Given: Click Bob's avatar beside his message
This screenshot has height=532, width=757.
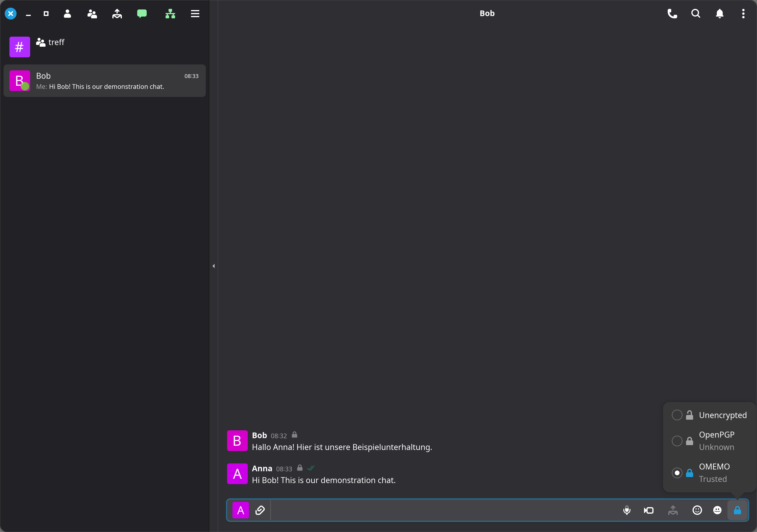Looking at the screenshot, I should click(237, 441).
